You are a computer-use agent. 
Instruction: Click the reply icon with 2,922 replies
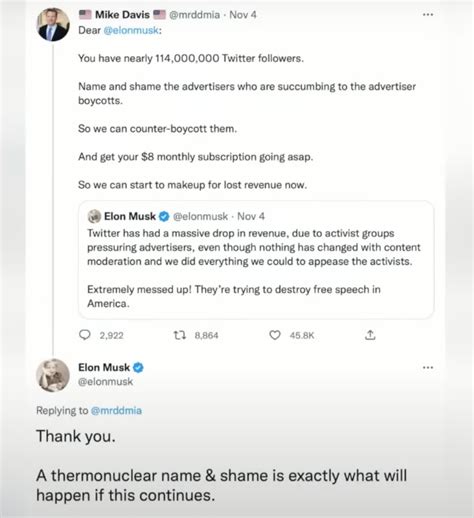85,335
